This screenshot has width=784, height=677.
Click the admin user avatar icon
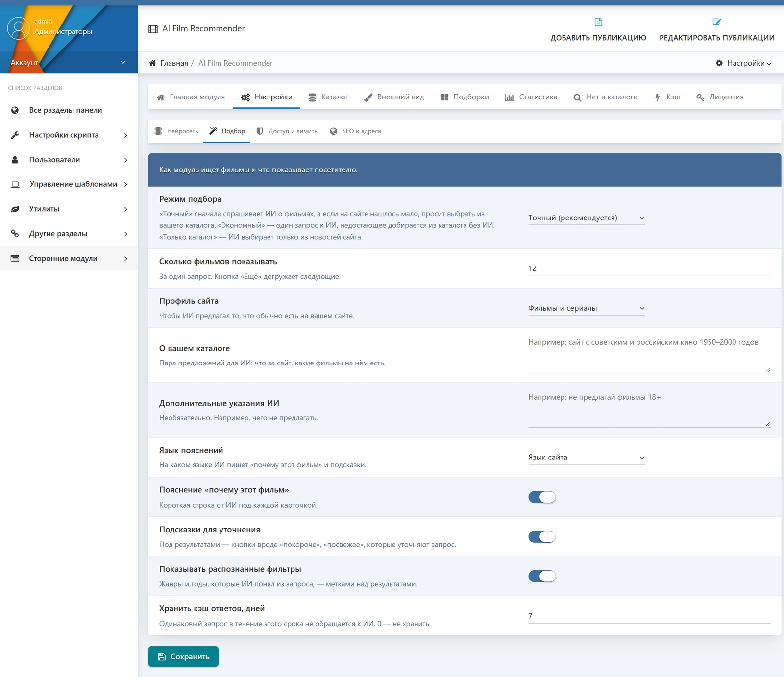[x=19, y=28]
